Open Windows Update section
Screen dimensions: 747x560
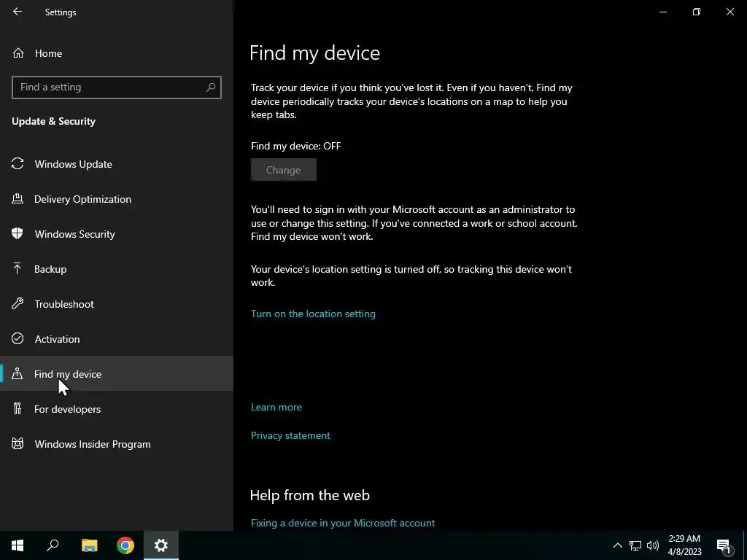point(117,164)
